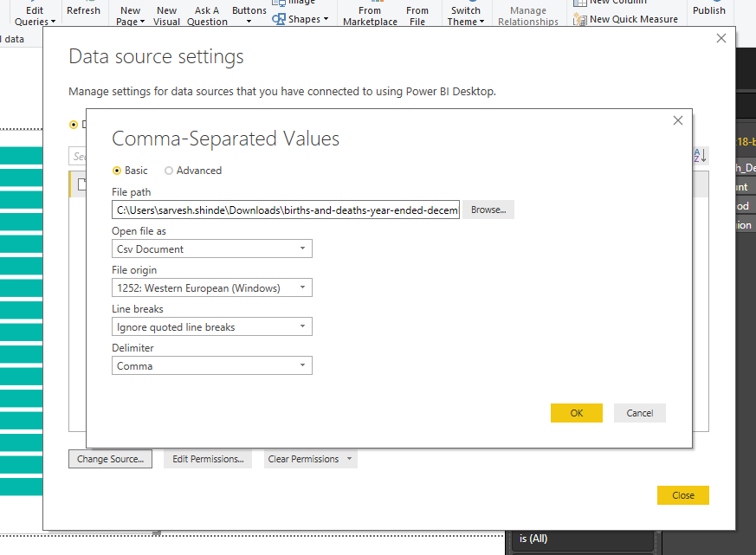Create a New Quick Measure
The image size is (756, 555).
pos(625,18)
